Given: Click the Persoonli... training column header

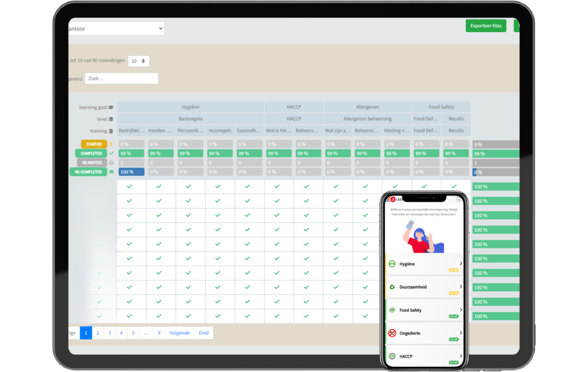Looking at the screenshot, I should point(190,131).
